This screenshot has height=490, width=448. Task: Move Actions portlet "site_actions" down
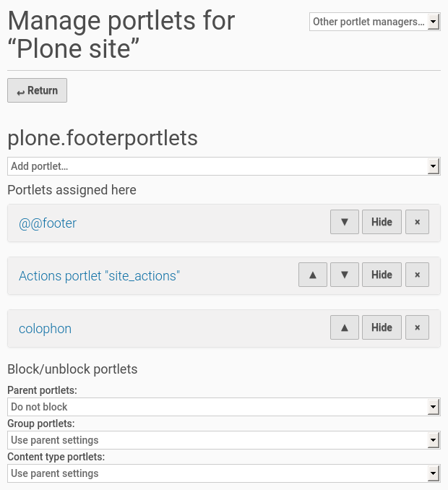point(345,275)
